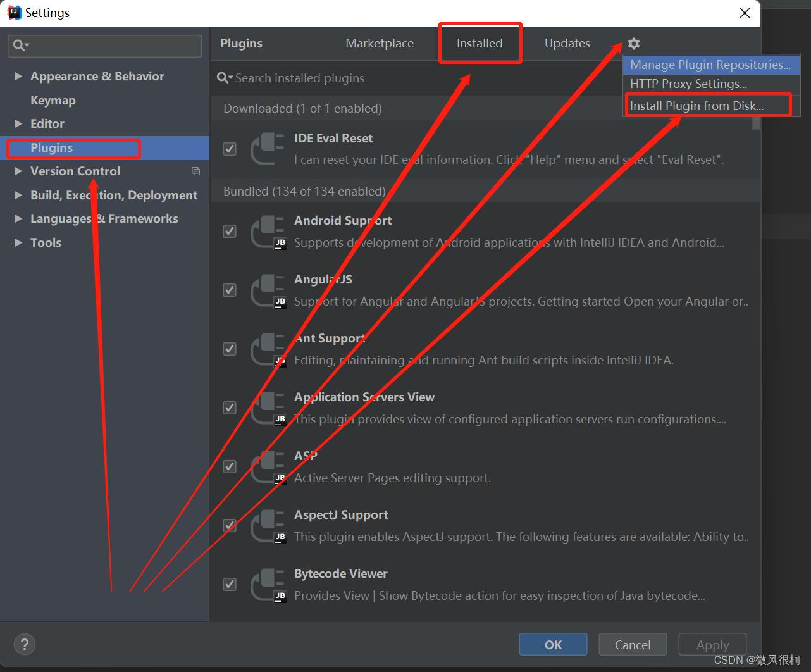Image resolution: width=811 pixels, height=672 pixels.
Task: Toggle the AspectJ Support checkbox
Action: point(230,526)
